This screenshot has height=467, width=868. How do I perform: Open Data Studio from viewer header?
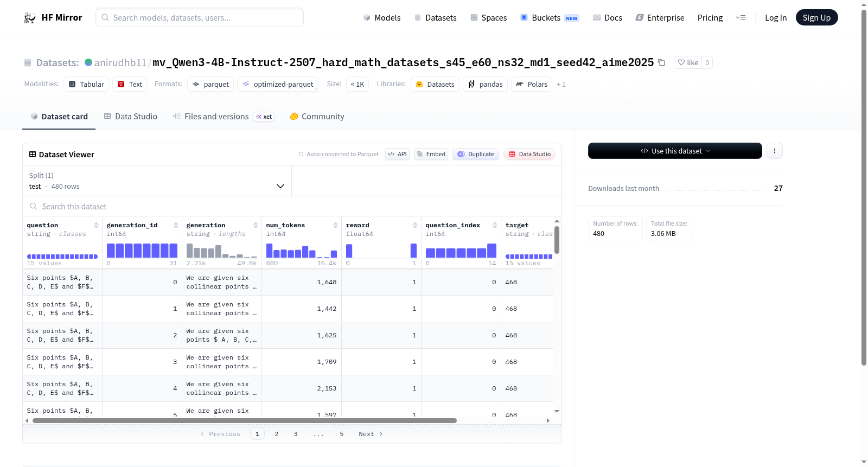point(529,154)
